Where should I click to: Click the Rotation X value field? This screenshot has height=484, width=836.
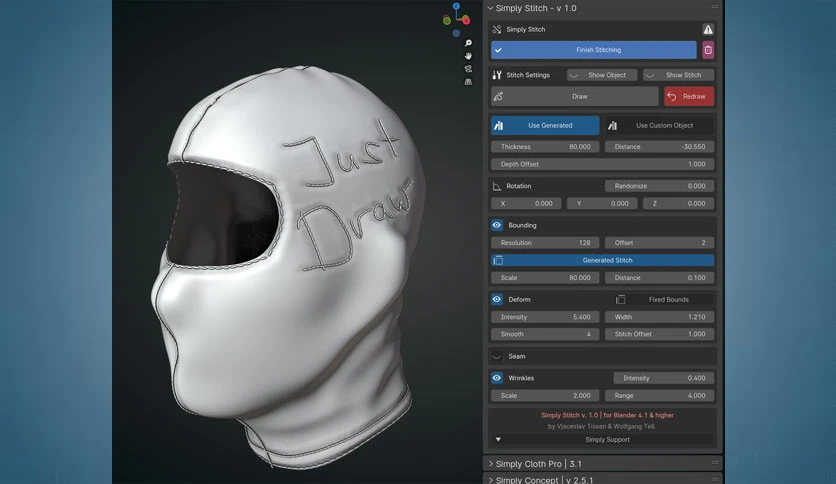coord(526,204)
